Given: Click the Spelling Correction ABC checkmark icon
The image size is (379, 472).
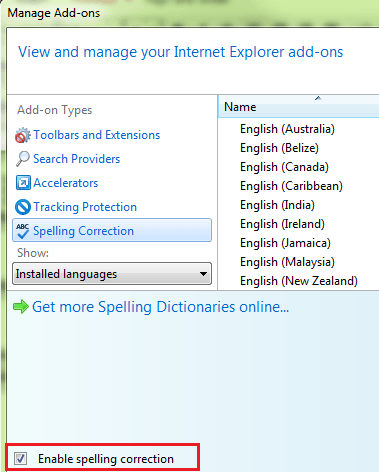Looking at the screenshot, I should point(23,231).
